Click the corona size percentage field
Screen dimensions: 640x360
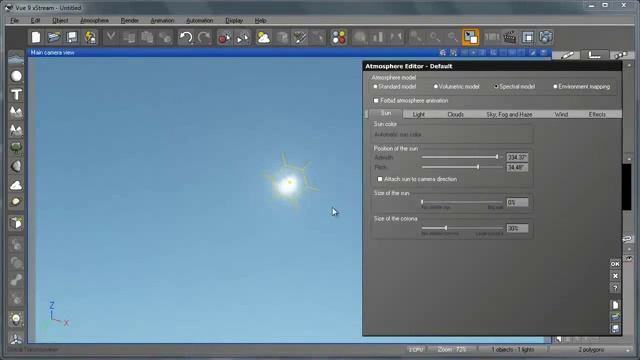pyautogui.click(x=517, y=228)
